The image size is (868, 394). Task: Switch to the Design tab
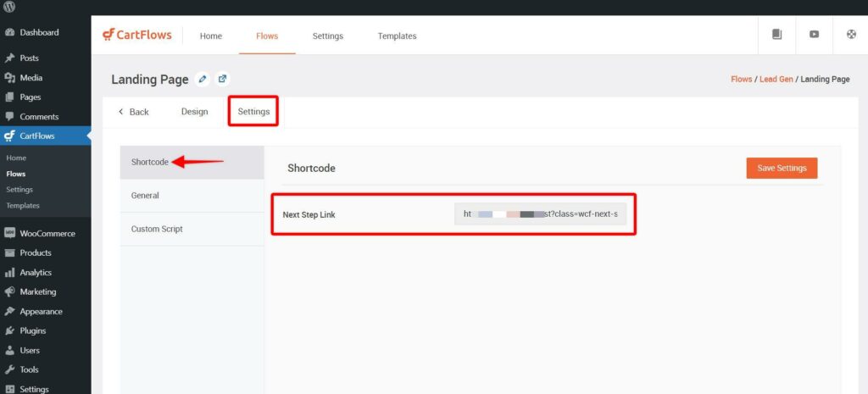194,112
